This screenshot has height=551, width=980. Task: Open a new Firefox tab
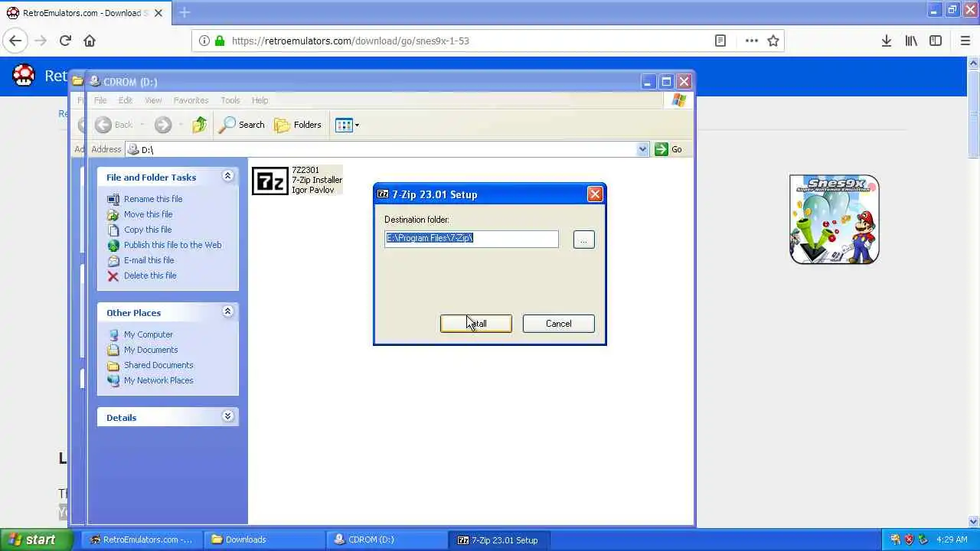pyautogui.click(x=185, y=12)
